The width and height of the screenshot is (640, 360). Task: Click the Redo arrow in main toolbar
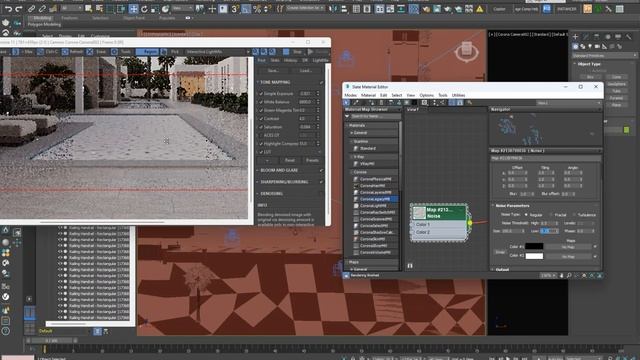[x=19, y=9]
